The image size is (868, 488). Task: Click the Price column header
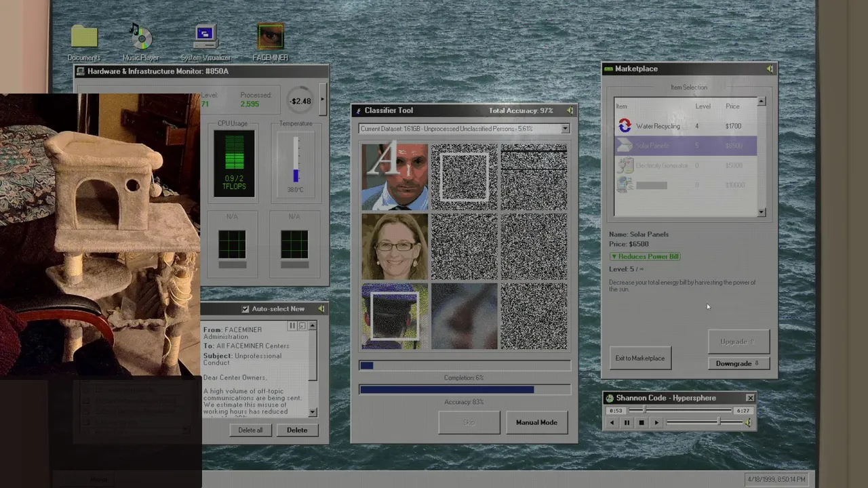tap(732, 106)
